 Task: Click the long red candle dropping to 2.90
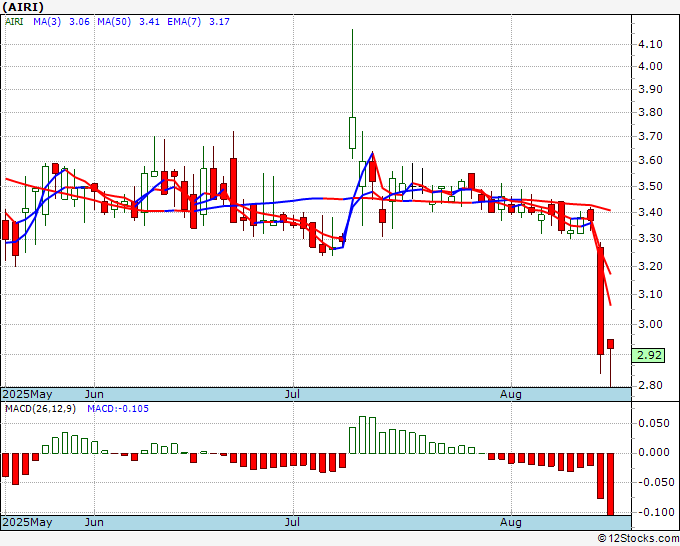pyautogui.click(x=601, y=301)
